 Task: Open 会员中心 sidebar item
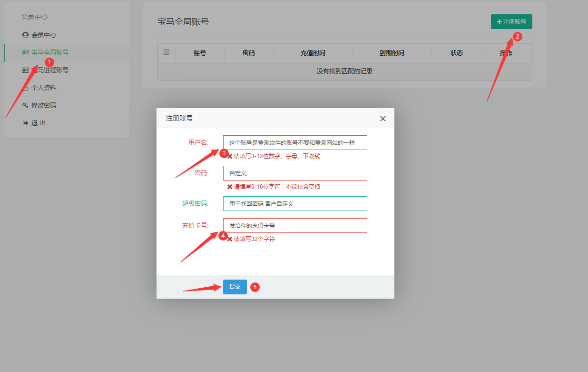click(44, 35)
